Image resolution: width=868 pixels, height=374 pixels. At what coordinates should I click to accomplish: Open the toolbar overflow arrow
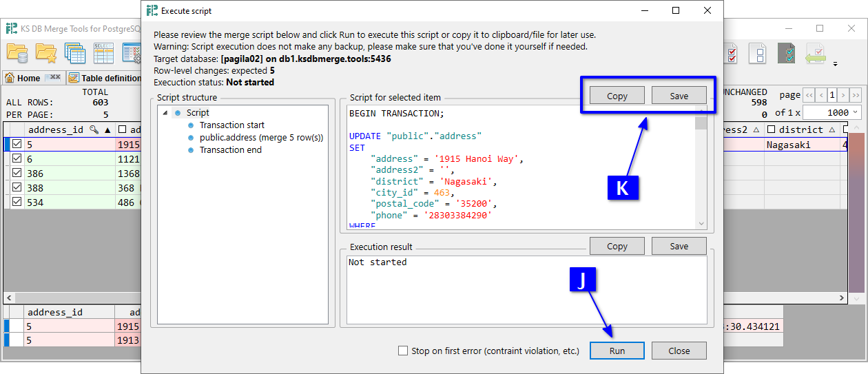click(836, 64)
